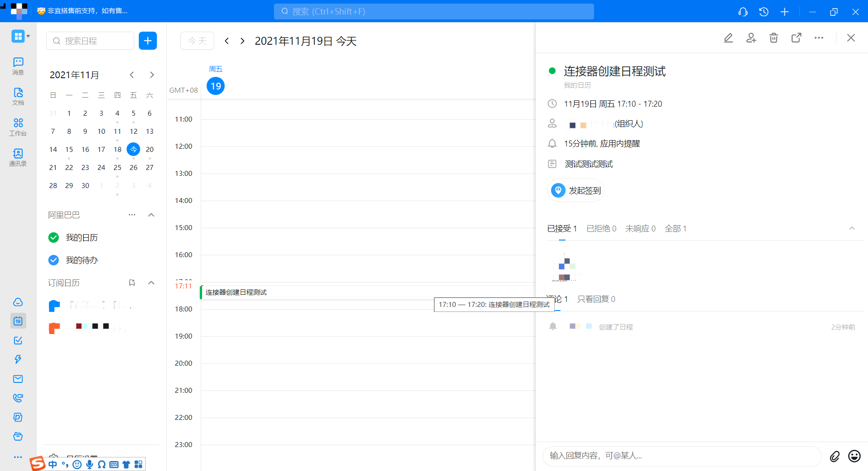The height and width of the screenshot is (471, 868).
Task: Select November 20 in mini calendar
Action: coord(150,150)
